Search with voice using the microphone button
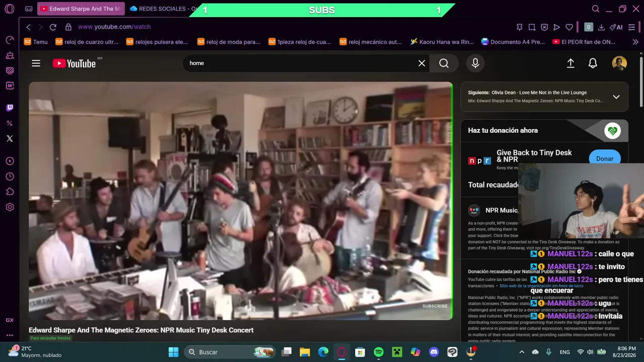Viewport: 644px width, 362px height. (475, 63)
